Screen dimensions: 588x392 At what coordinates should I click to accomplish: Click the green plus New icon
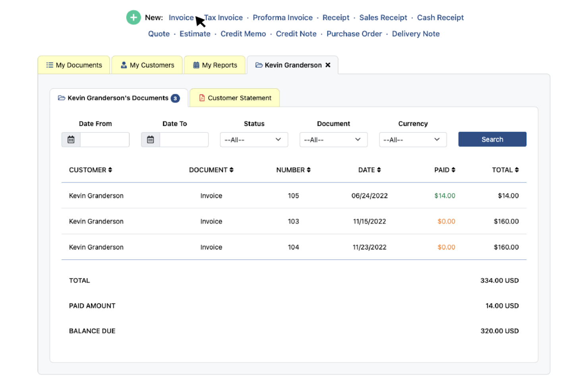(133, 17)
